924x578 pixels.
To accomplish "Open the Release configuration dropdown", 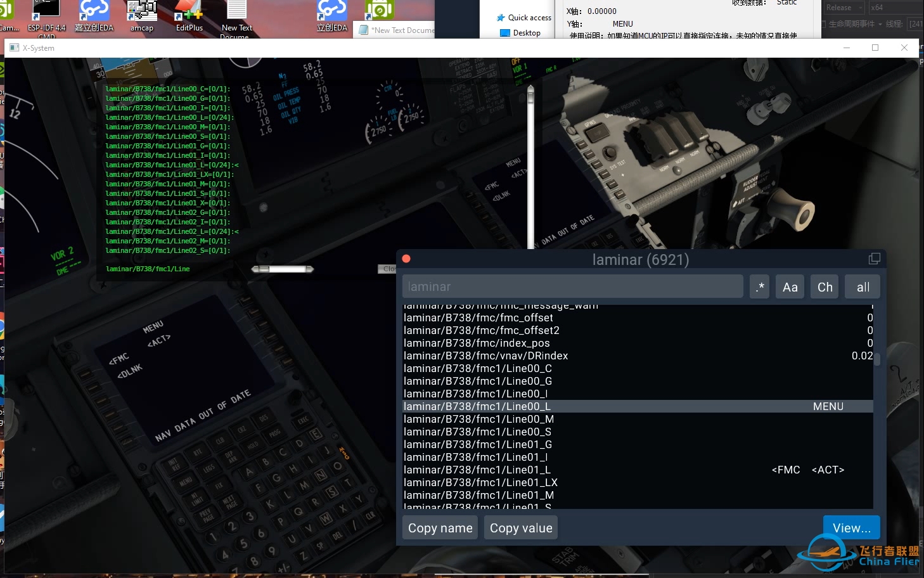I will click(844, 8).
